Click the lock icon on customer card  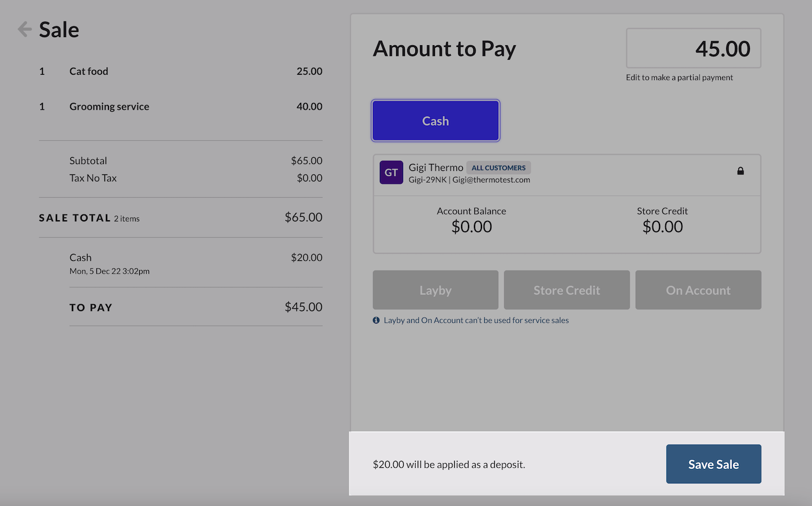coord(741,172)
